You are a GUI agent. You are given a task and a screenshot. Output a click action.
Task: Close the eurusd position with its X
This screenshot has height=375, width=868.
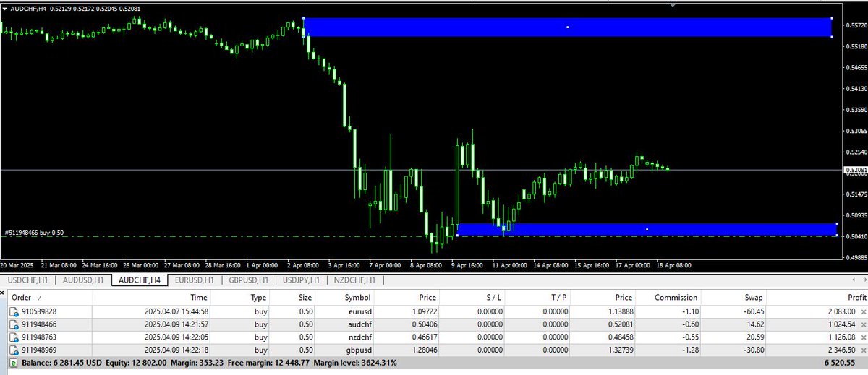coord(863,311)
